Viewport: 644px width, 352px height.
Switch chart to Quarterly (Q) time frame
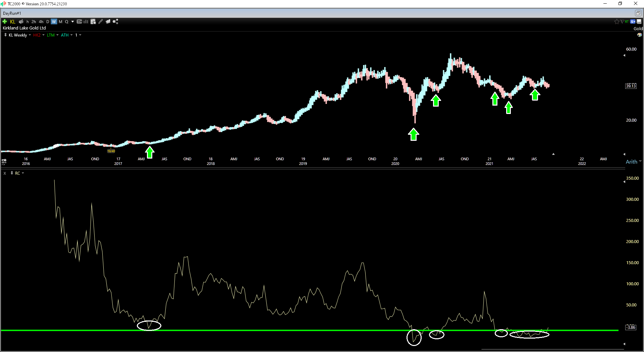[x=67, y=22]
